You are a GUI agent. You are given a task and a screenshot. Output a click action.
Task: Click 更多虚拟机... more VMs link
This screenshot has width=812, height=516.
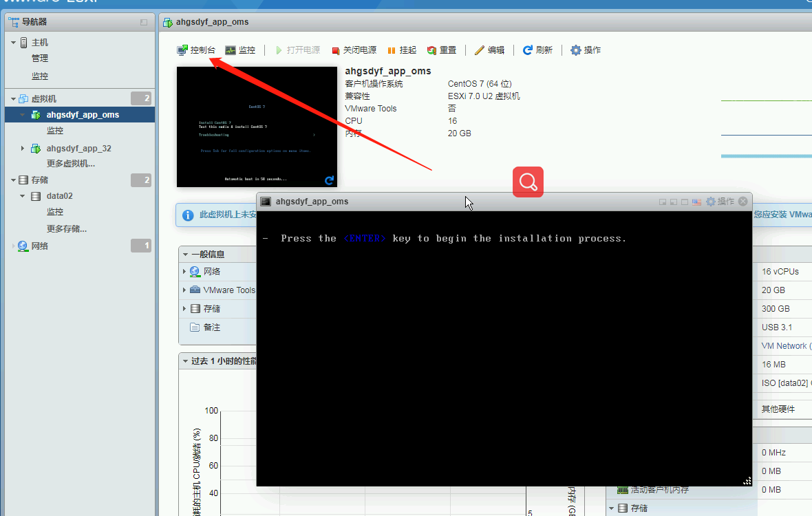70,164
